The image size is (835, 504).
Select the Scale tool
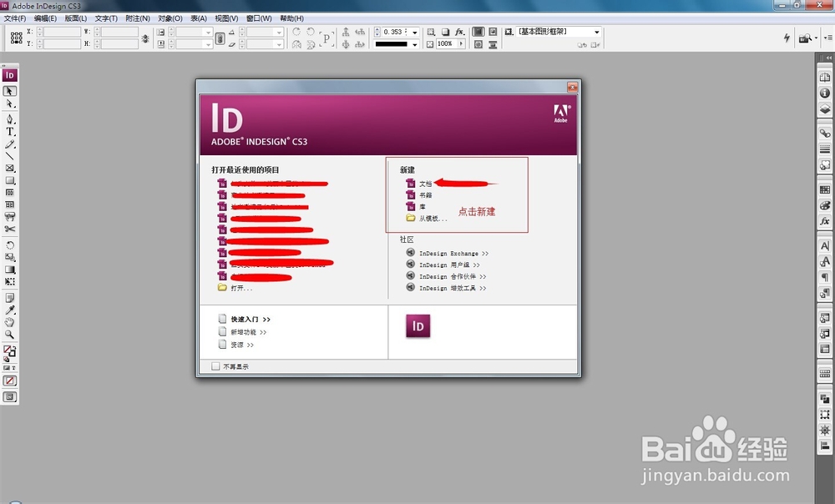coord(9,257)
